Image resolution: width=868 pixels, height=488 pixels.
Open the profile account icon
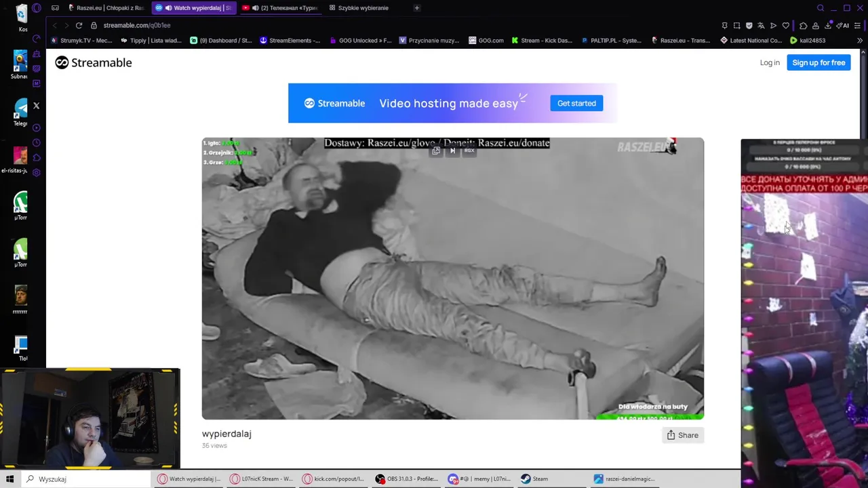pyautogui.click(x=816, y=25)
